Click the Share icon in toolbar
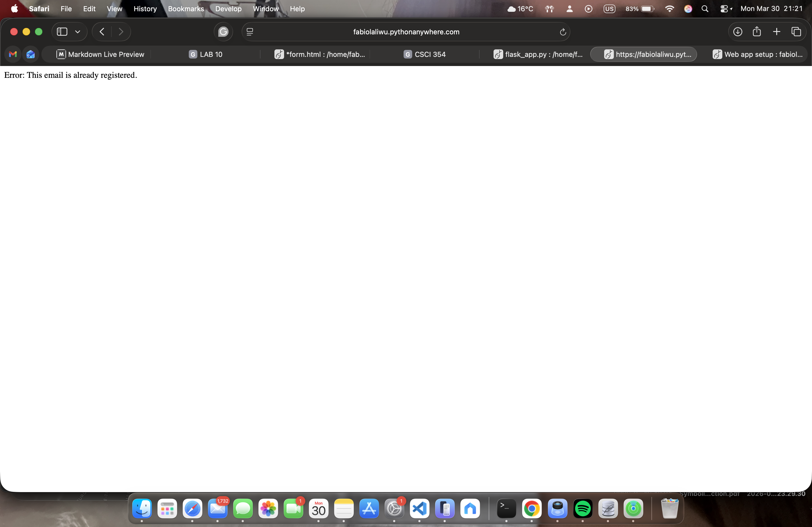 pyautogui.click(x=757, y=32)
